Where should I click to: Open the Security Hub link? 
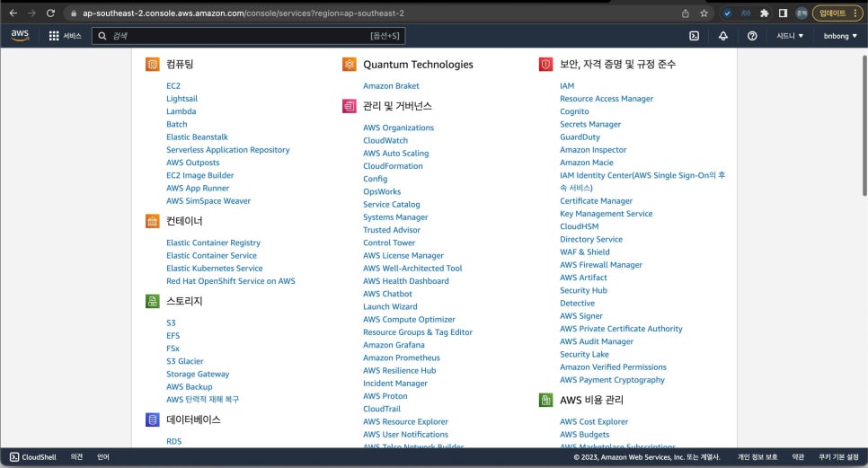coord(583,290)
